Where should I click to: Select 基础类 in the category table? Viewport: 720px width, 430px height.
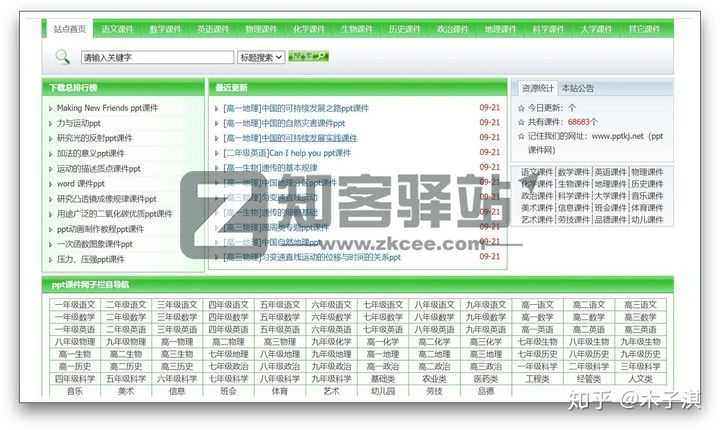coord(383,379)
